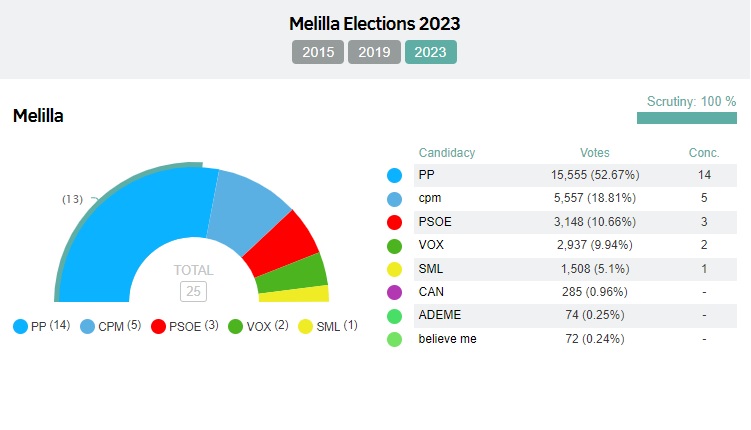Image resolution: width=751 pixels, height=430 pixels.
Task: Click the PSOE red dot in table
Action: point(394,222)
